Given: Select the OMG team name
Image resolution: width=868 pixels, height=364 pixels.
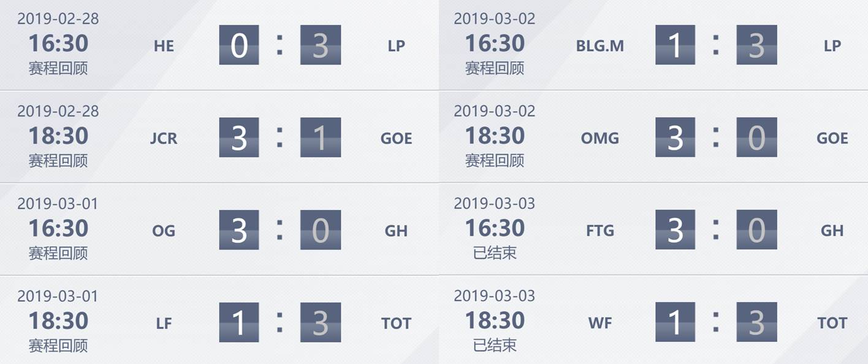Looking at the screenshot, I should point(600,138).
